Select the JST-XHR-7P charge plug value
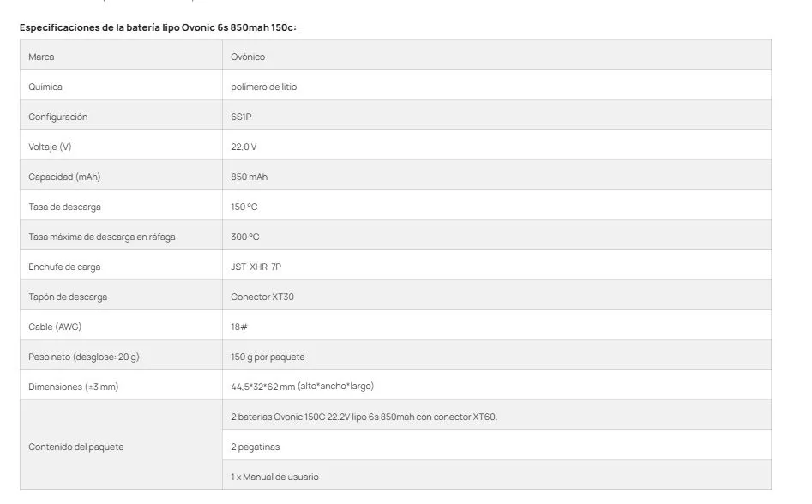The width and height of the screenshot is (812, 504). (x=256, y=267)
